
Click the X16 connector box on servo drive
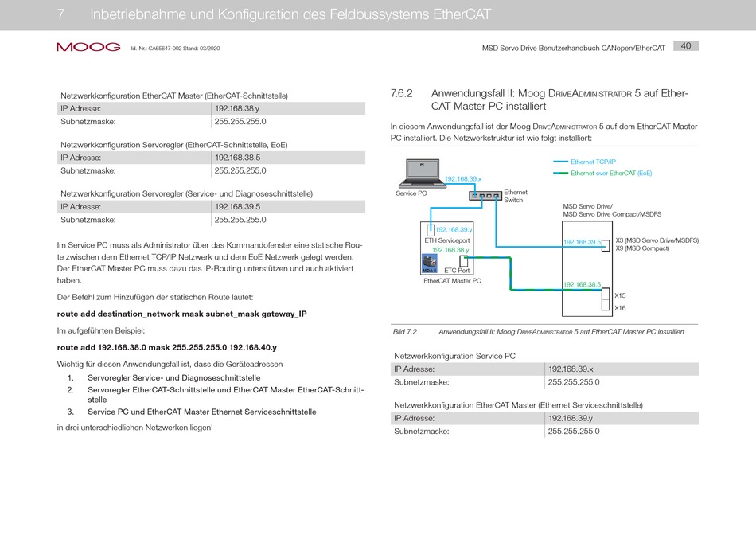click(x=606, y=305)
